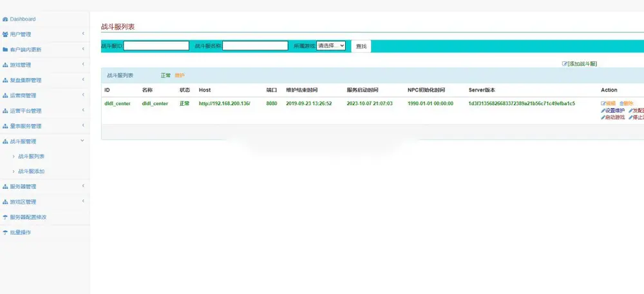Click the umbrella icon beside 批量操作
The height and width of the screenshot is (294, 644).
[x=5, y=232]
